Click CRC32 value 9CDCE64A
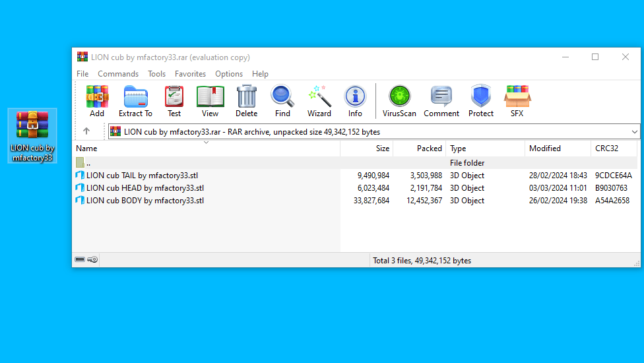Screen dimensions: 644x363 [x=614, y=176]
